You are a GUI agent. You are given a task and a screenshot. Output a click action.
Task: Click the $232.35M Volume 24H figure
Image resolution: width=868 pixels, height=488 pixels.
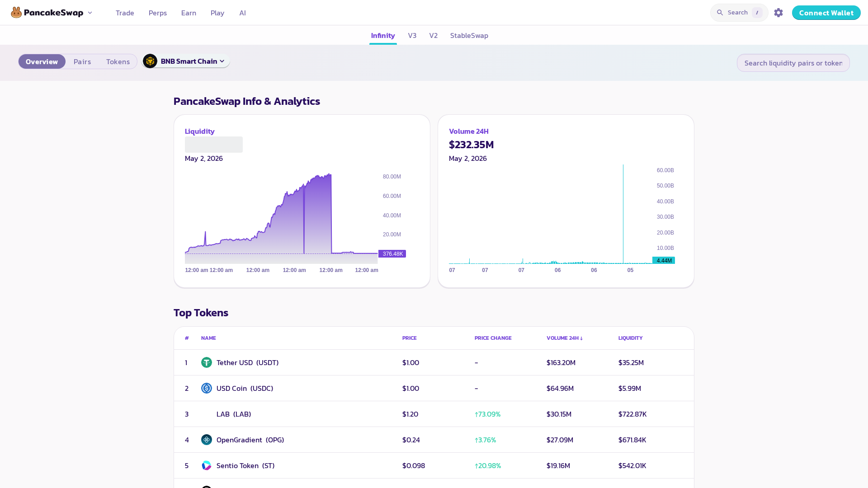click(x=471, y=145)
